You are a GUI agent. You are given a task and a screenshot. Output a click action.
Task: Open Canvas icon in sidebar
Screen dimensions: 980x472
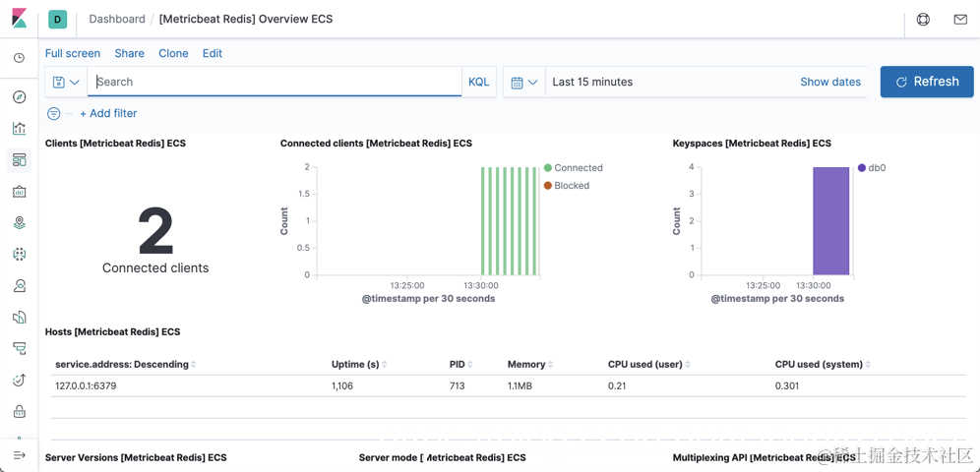[x=20, y=191]
